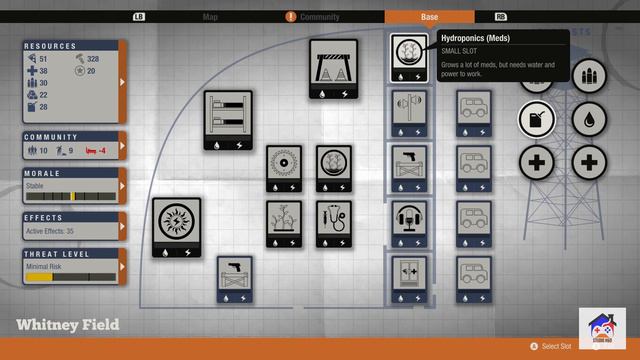Select the Hydroponics (Meds) small slot
The width and height of the screenshot is (640, 360).
point(409,58)
